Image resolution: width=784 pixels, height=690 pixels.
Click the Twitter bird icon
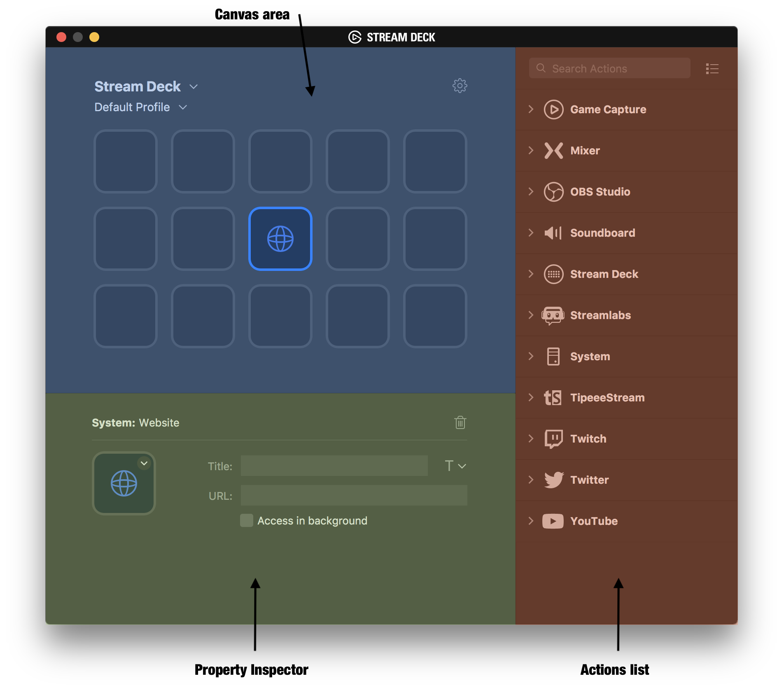(x=553, y=480)
